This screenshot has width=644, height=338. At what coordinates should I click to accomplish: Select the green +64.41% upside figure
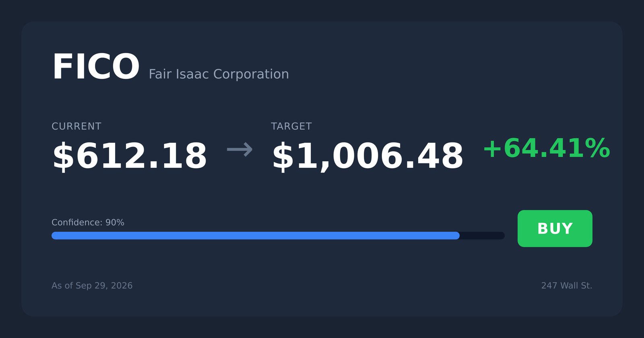[x=546, y=148]
